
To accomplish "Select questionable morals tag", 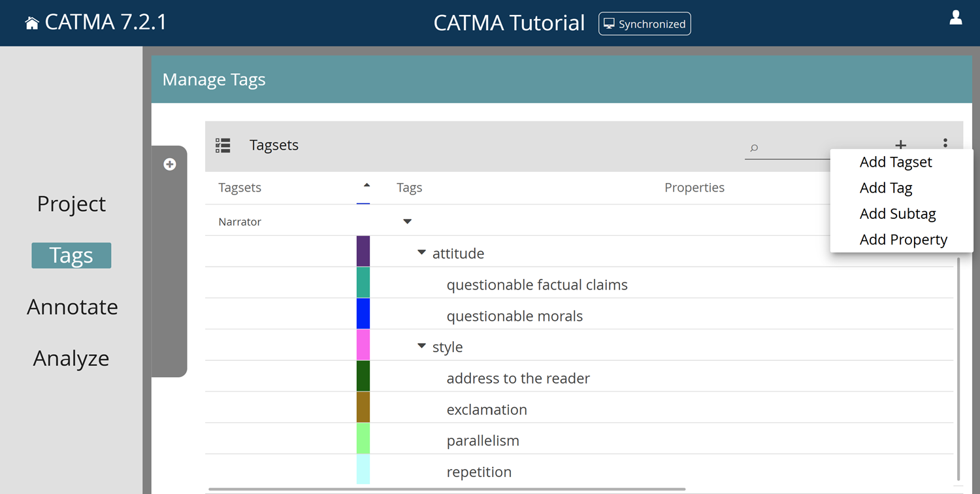I will pos(514,316).
